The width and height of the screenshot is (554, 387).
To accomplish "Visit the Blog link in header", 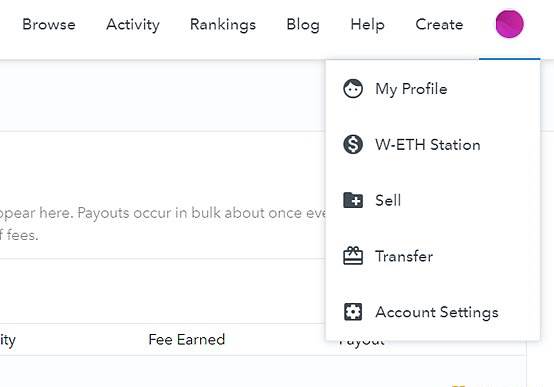I will click(x=303, y=25).
